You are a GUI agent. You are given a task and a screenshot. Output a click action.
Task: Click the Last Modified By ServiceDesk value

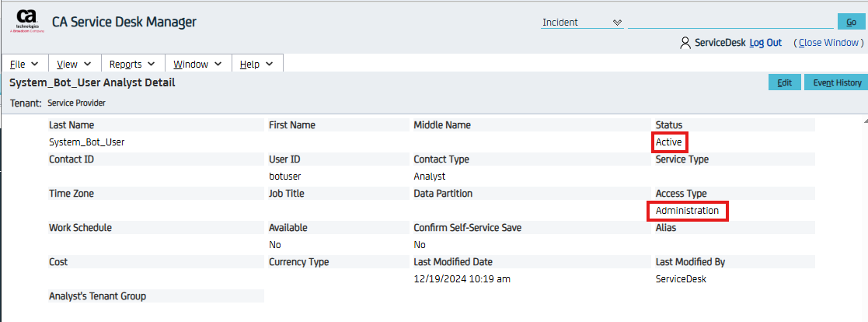(x=681, y=279)
